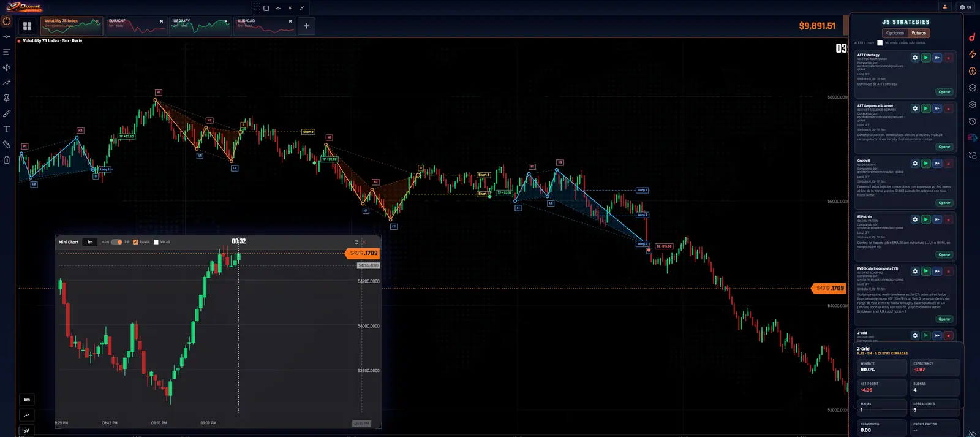Enable the Velas checkbox in Mini Chart
The image size is (980, 437).
tap(156, 242)
